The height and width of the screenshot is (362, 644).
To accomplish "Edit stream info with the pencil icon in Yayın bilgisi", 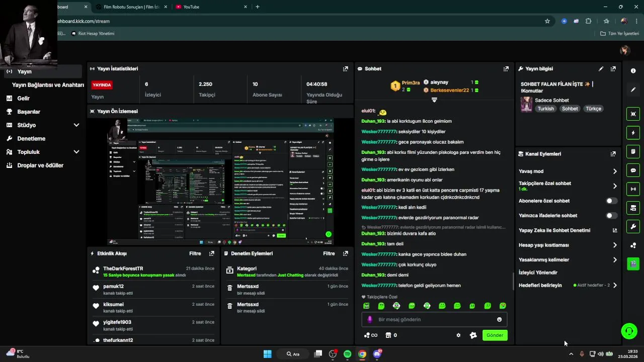I will [601, 69].
